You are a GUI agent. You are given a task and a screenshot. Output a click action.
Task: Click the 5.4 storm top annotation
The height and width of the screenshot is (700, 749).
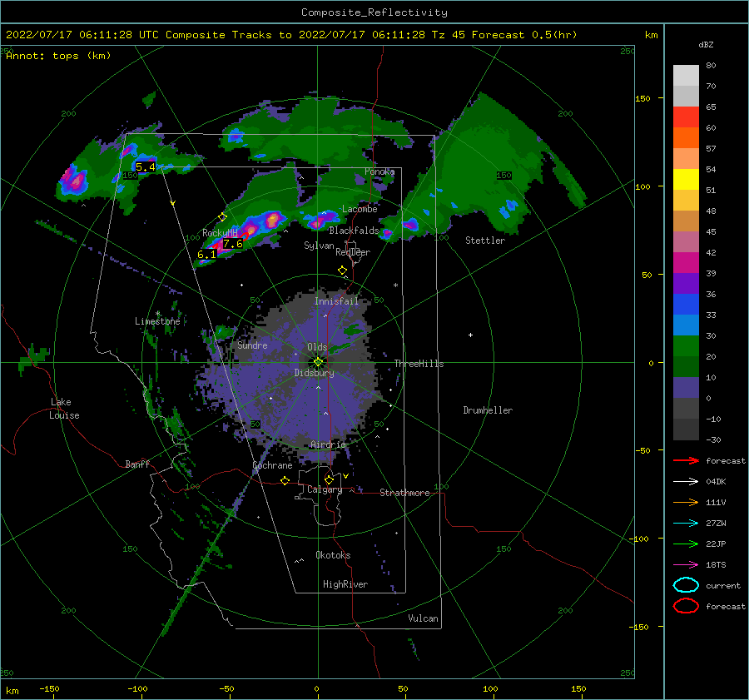[145, 166]
